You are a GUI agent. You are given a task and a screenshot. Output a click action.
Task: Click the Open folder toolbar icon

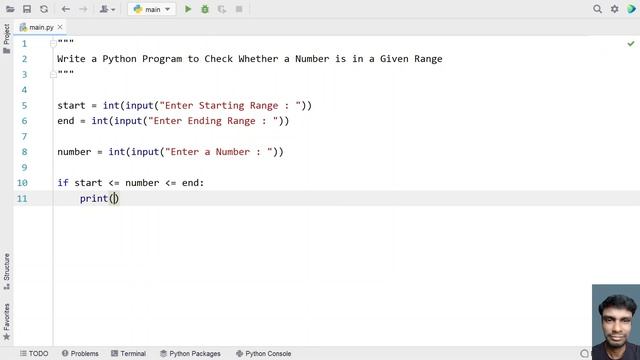click(x=10, y=9)
